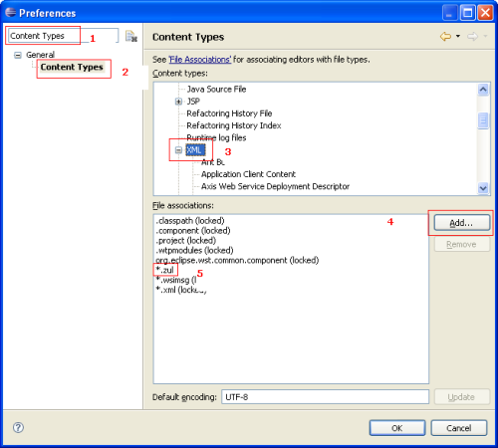Screen dimensions: 498x448
Task: Collapse the General tree node
Action: coord(18,55)
